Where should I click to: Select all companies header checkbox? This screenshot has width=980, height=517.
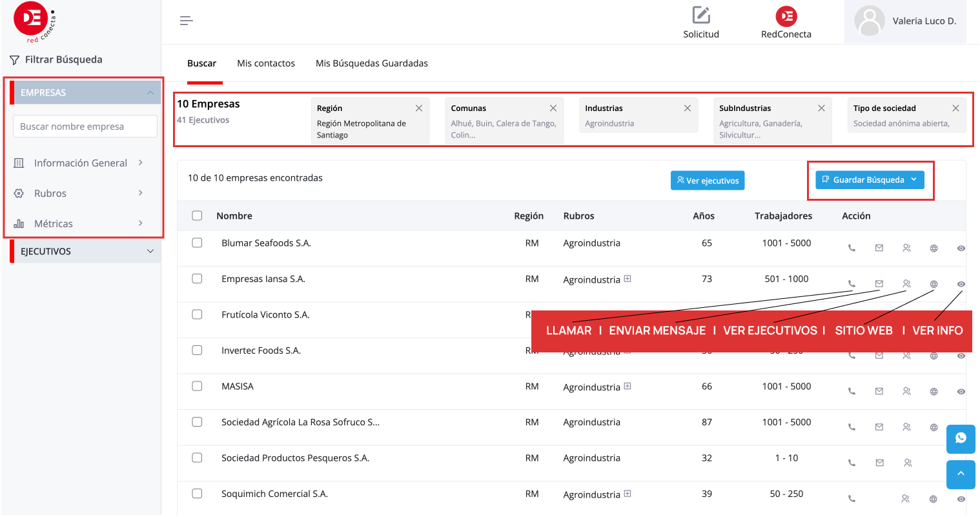[197, 216]
